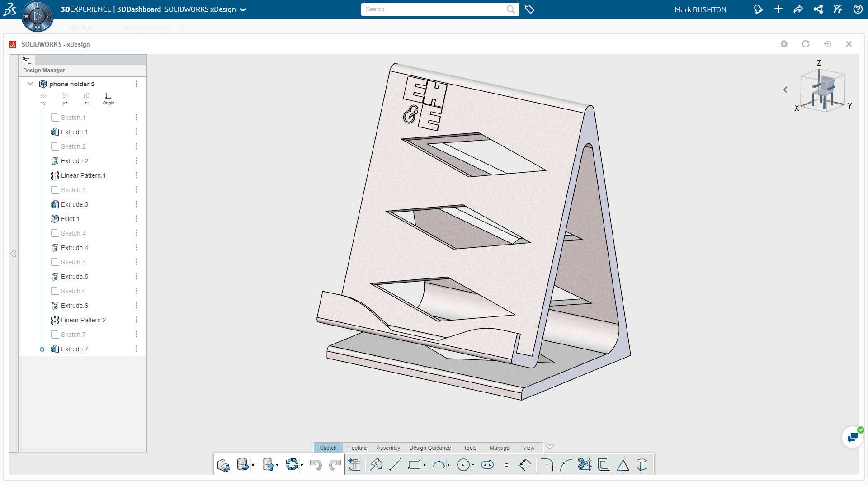Collapse the Design Manager side panel
The height and width of the screenshot is (486, 868).
13,254
